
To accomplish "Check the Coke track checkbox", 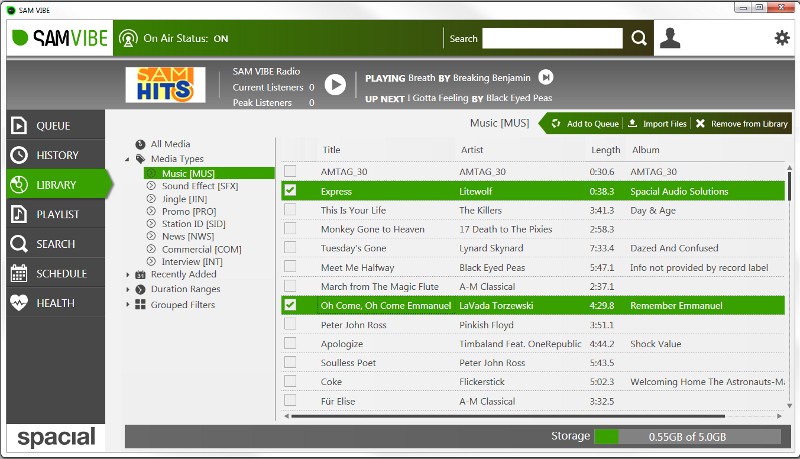I will coord(290,381).
